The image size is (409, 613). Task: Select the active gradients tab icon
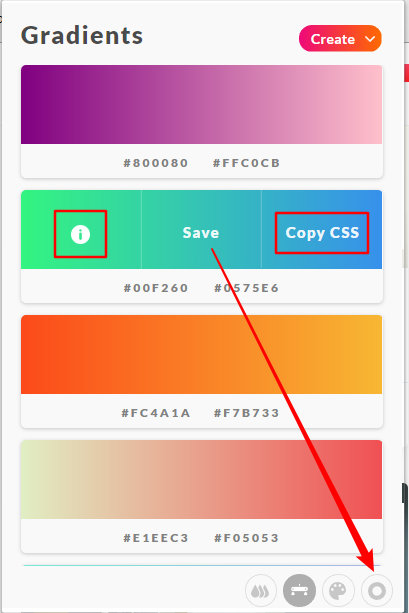[x=299, y=591]
